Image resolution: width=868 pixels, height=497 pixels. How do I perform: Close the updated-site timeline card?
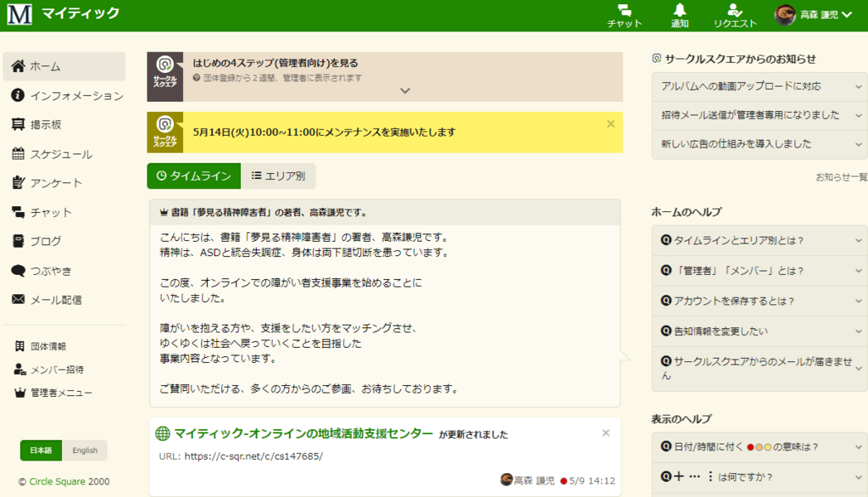tap(605, 433)
